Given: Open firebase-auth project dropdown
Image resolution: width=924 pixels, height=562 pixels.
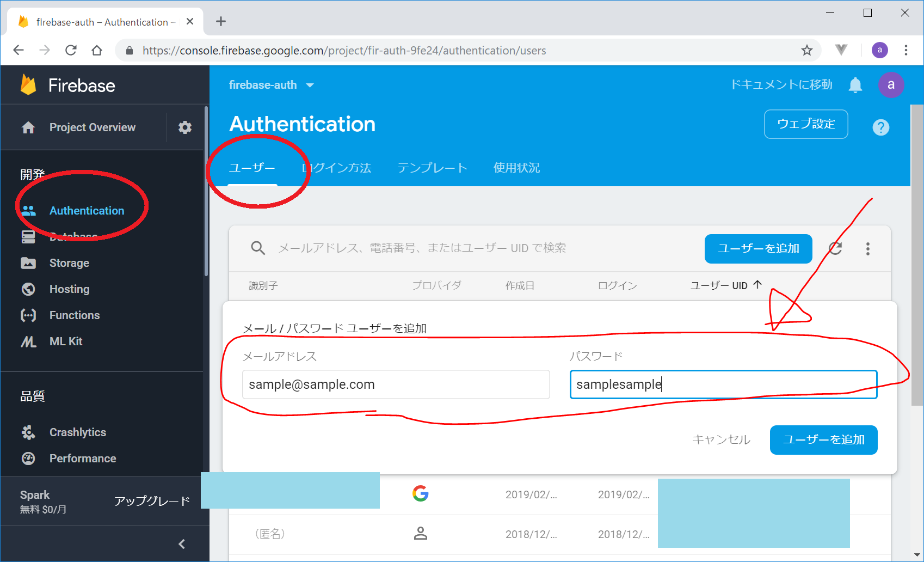Looking at the screenshot, I should (x=271, y=85).
